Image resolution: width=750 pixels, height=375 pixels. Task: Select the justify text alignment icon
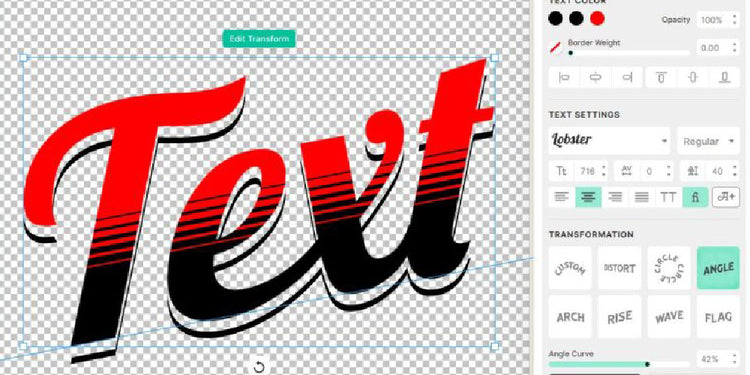tap(641, 197)
